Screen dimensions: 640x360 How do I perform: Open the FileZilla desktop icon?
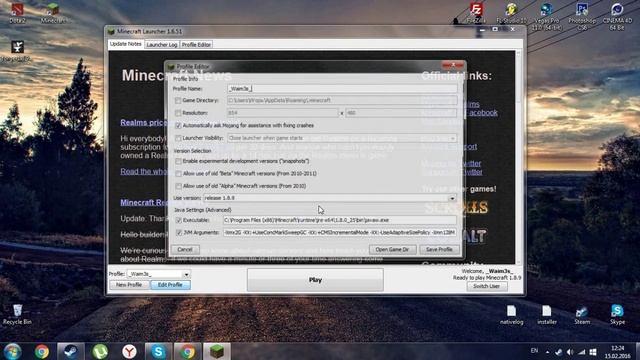[476, 12]
